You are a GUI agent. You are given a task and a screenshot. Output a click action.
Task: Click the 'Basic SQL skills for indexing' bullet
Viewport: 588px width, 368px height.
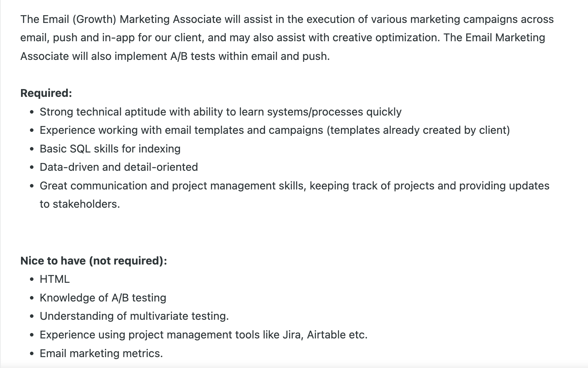click(x=110, y=149)
